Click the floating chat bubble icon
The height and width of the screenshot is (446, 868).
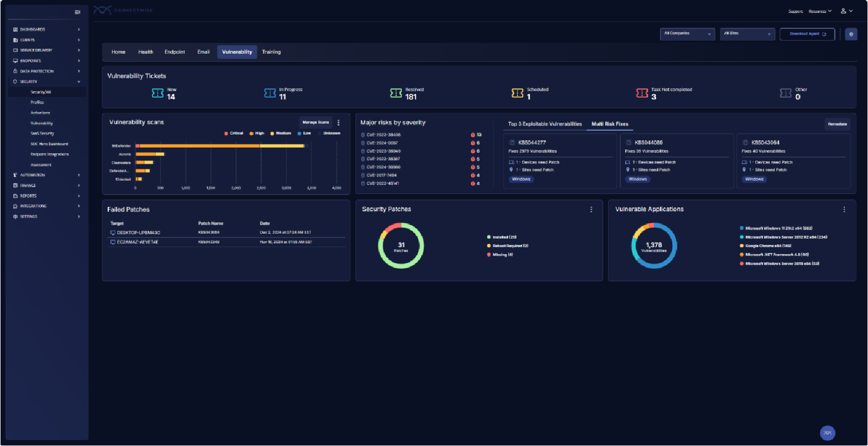[827, 433]
